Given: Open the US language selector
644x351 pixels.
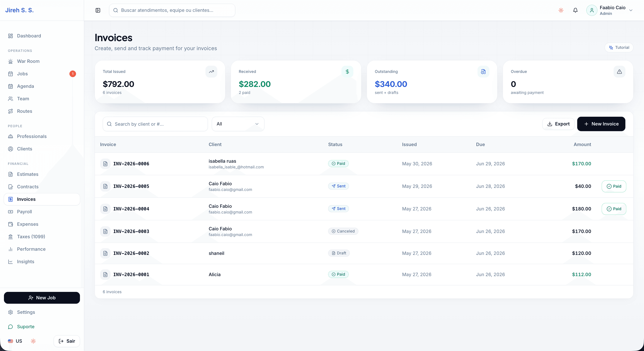Looking at the screenshot, I should pos(15,341).
